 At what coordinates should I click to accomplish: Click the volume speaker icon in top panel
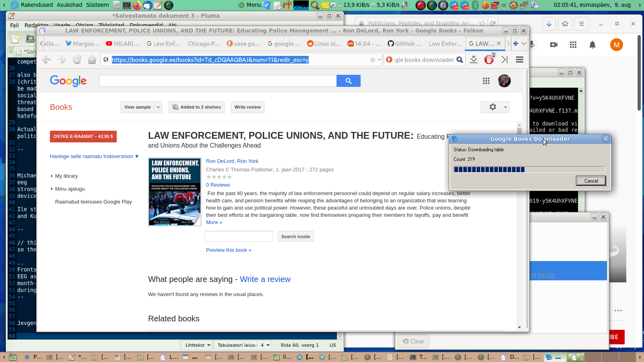405,5
